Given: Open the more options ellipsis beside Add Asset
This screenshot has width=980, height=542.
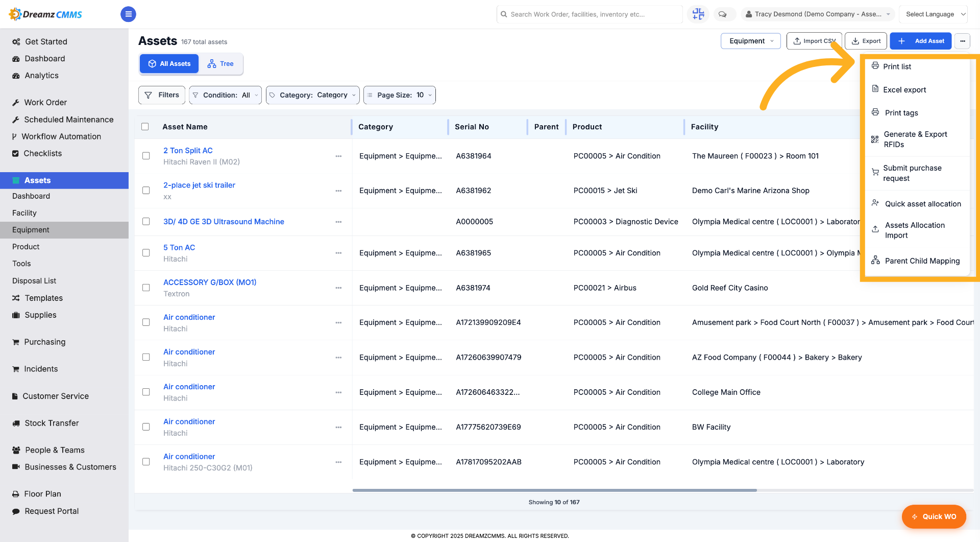Looking at the screenshot, I should pos(962,41).
